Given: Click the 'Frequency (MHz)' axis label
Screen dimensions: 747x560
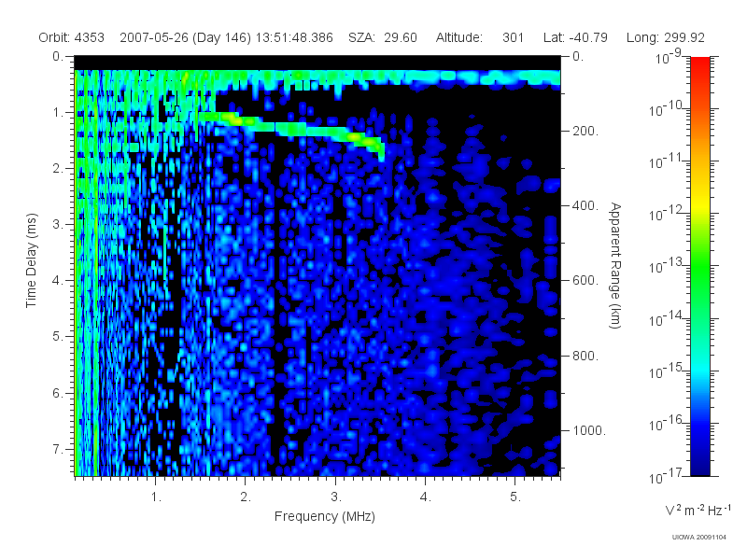Looking at the screenshot, I should [x=325, y=516].
